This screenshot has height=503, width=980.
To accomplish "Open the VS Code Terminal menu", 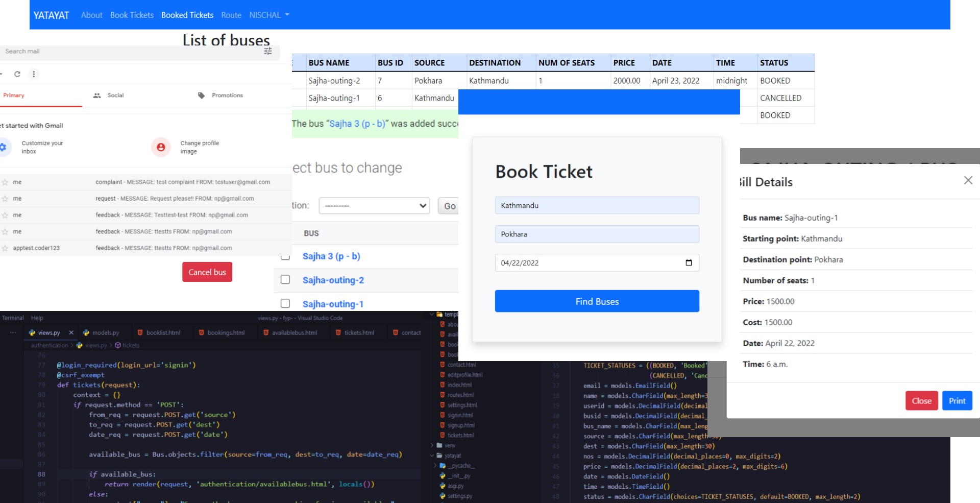I will point(13,318).
